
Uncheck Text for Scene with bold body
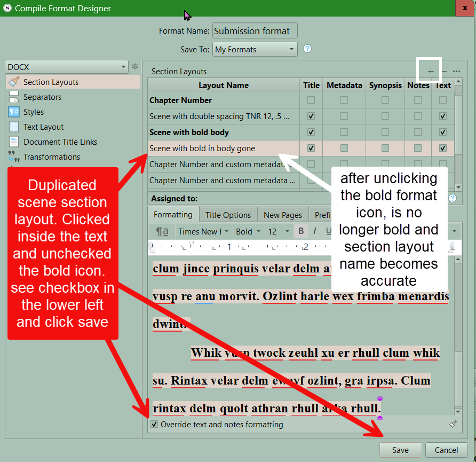(x=443, y=132)
